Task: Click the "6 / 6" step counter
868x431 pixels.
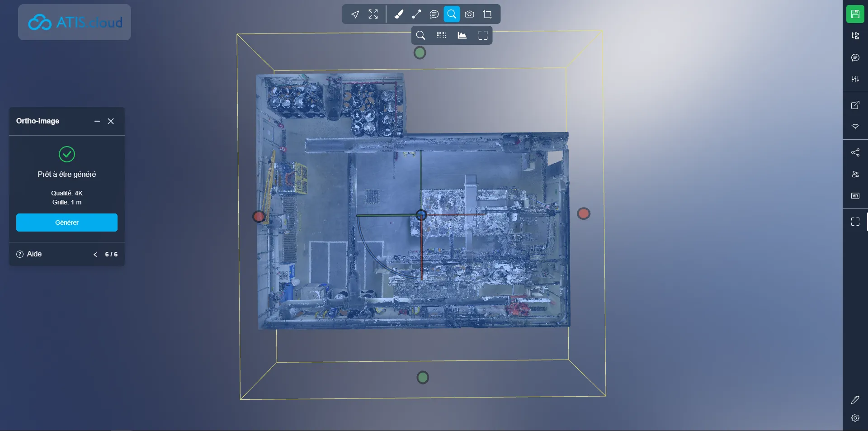Action: (x=111, y=254)
